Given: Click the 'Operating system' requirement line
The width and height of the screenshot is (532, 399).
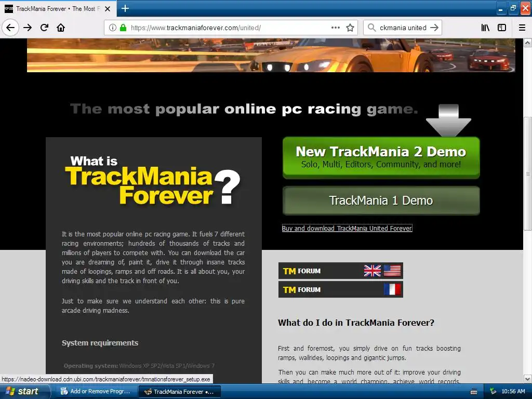Looking at the screenshot, I should pyautogui.click(x=139, y=366).
